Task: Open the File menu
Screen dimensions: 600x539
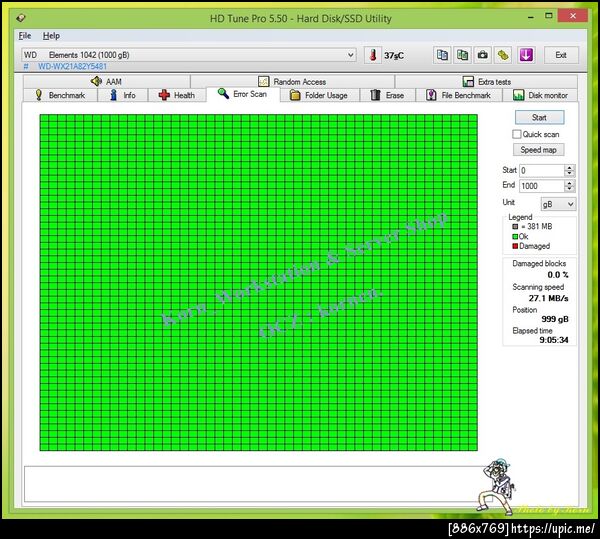Action: [x=25, y=36]
